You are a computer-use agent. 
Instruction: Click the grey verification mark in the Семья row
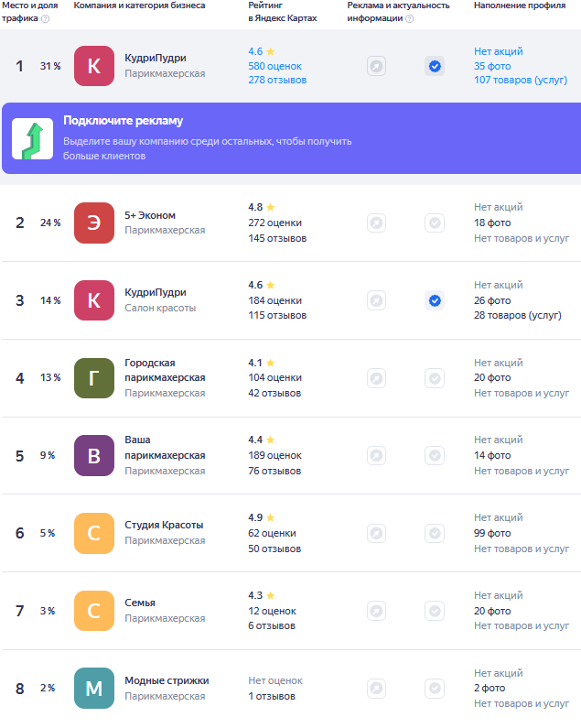click(x=435, y=611)
